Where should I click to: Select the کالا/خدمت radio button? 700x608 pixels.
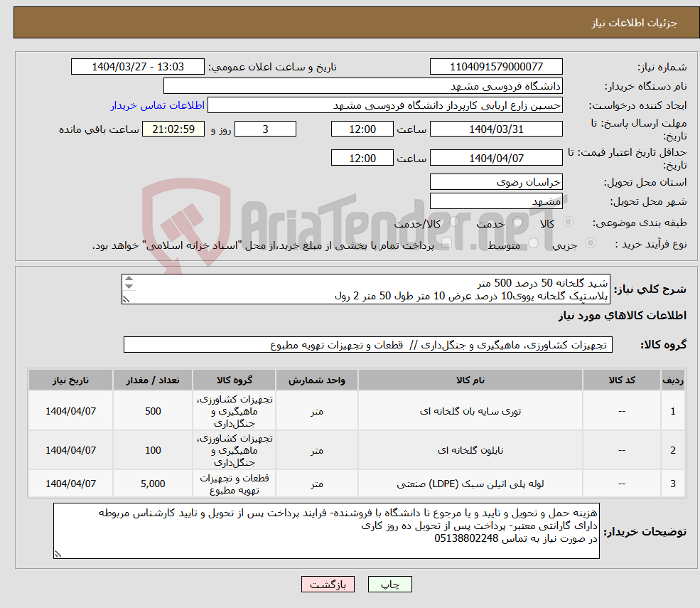[x=454, y=222]
